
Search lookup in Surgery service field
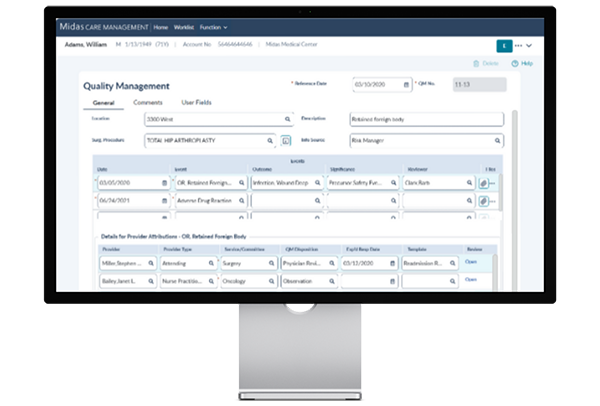(x=271, y=263)
